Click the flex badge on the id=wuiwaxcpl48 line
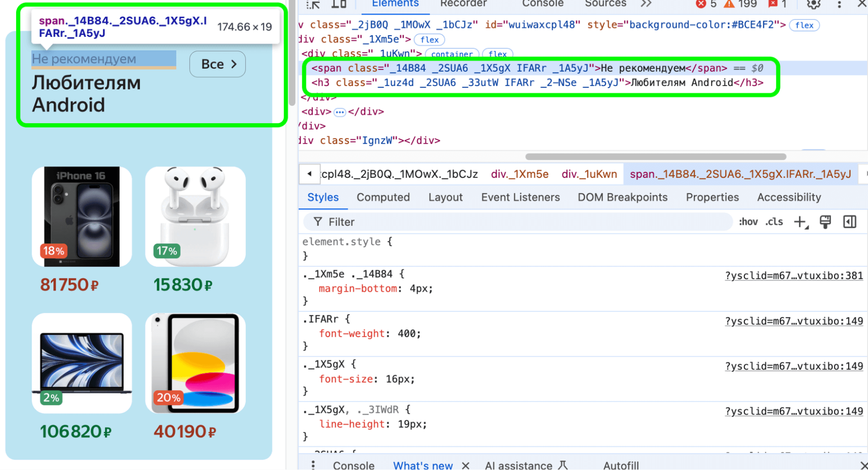This screenshot has height=470, width=868. [804, 25]
